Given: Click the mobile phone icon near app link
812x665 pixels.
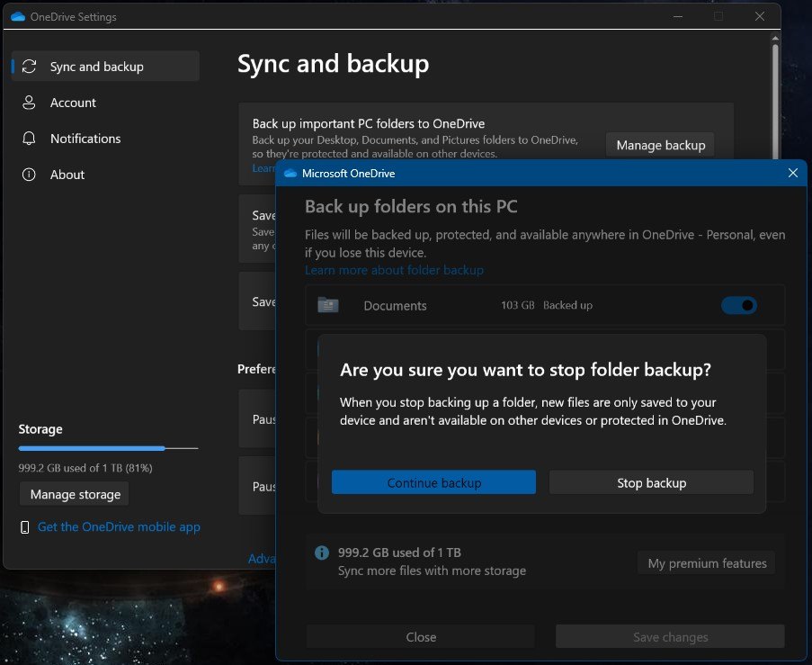Looking at the screenshot, I should click(25, 527).
